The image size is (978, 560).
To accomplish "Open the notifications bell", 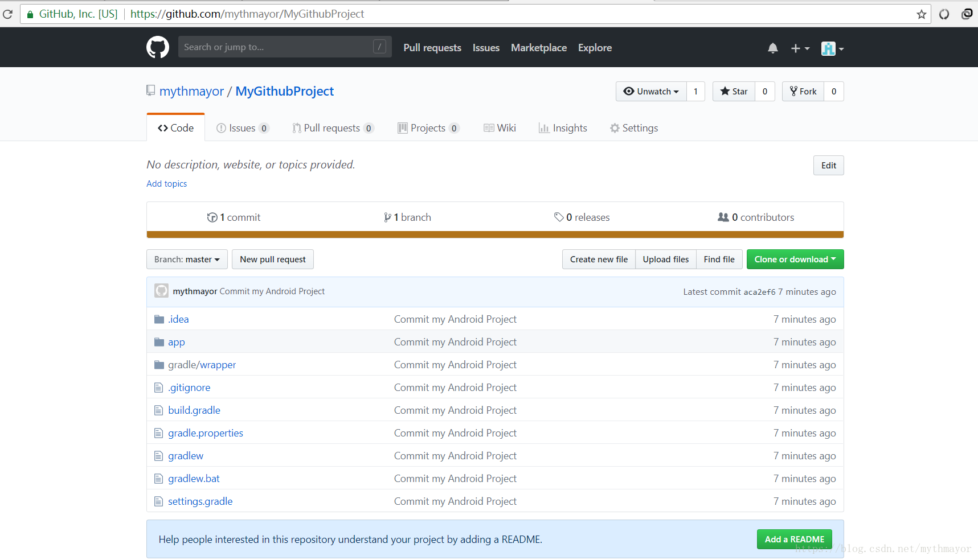I will click(772, 48).
